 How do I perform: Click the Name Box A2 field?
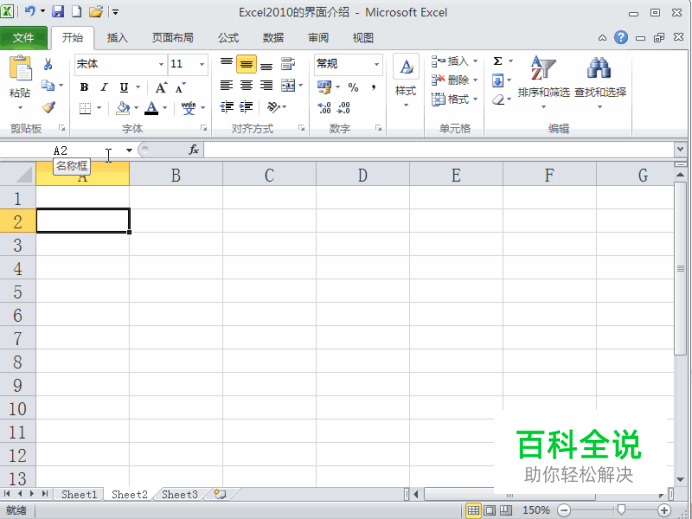click(62, 150)
